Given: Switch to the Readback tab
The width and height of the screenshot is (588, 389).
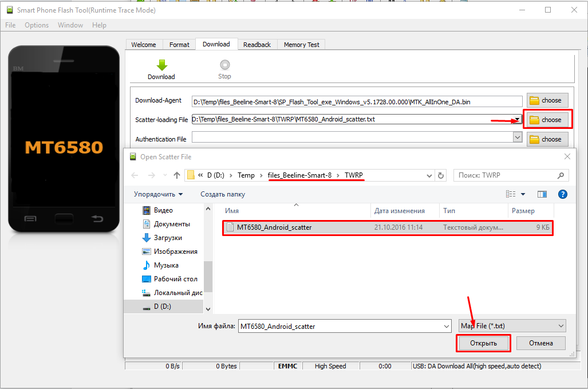Looking at the screenshot, I should (x=256, y=45).
